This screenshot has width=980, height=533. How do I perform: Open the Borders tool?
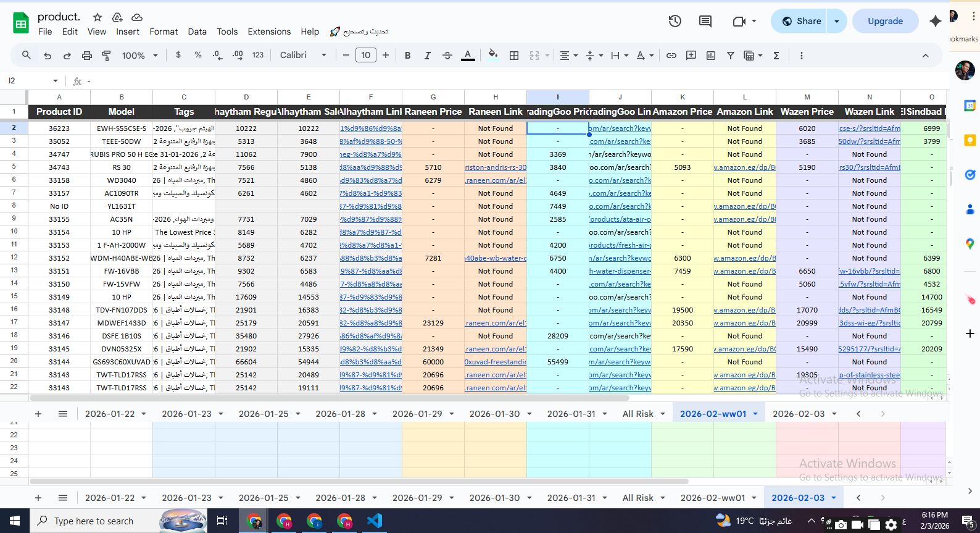click(513, 56)
